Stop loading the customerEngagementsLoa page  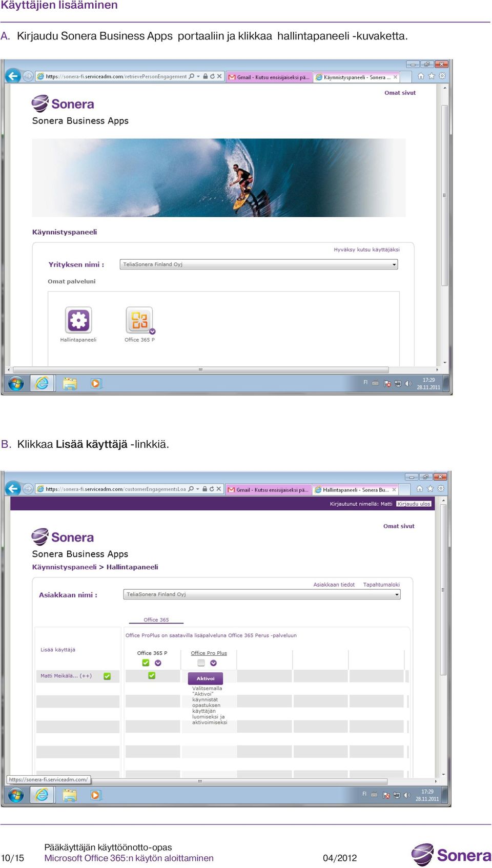(219, 489)
